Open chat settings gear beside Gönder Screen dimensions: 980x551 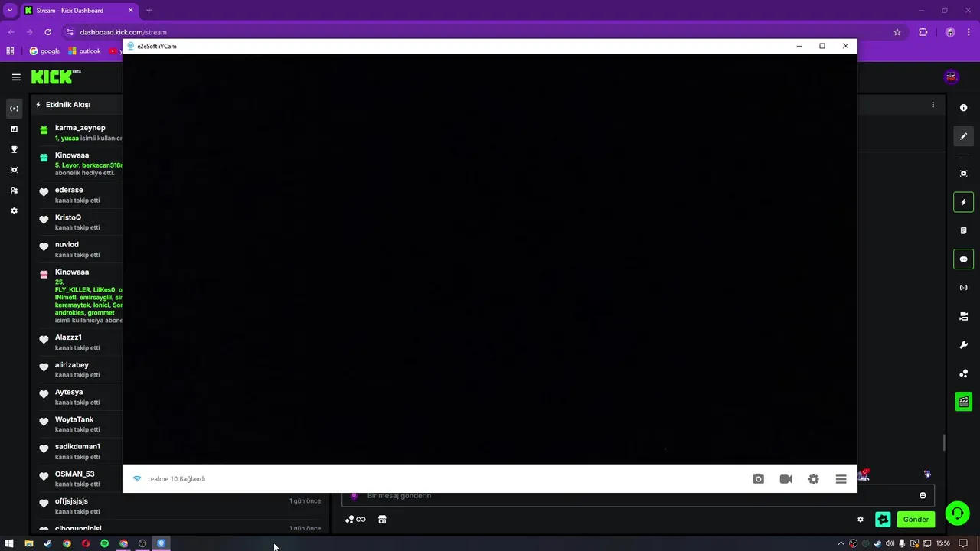click(x=861, y=520)
